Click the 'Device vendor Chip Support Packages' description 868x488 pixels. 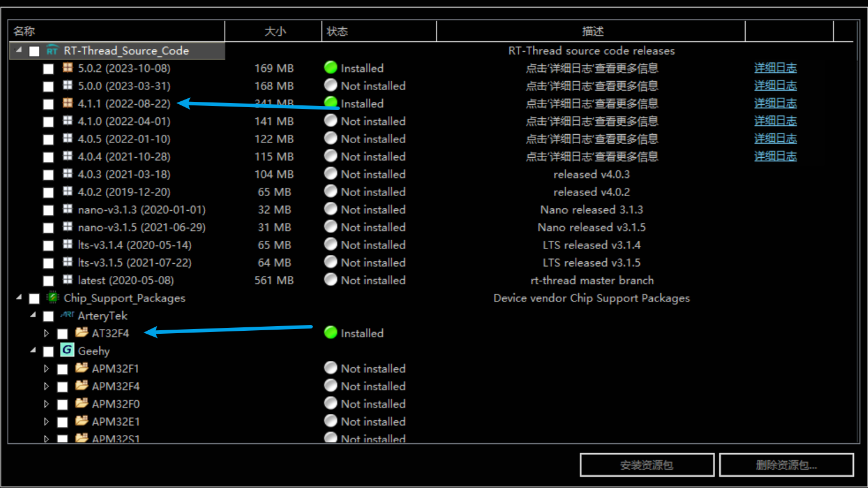592,298
